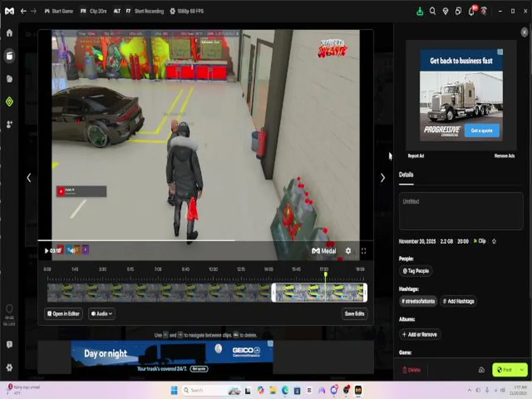Click Clip 20m in the top bar
Viewport: 532px width, 399px height.
94,11
